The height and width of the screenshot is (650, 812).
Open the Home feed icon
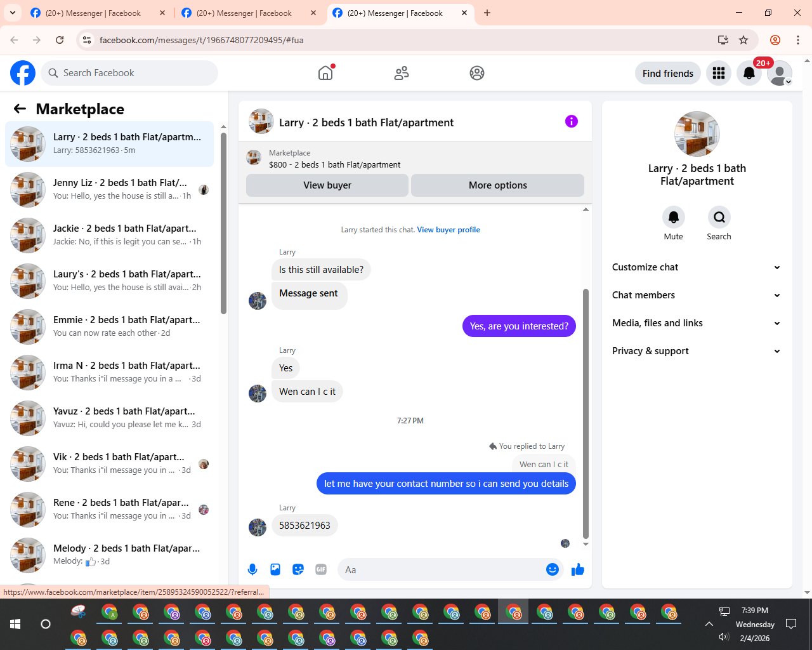tap(325, 73)
